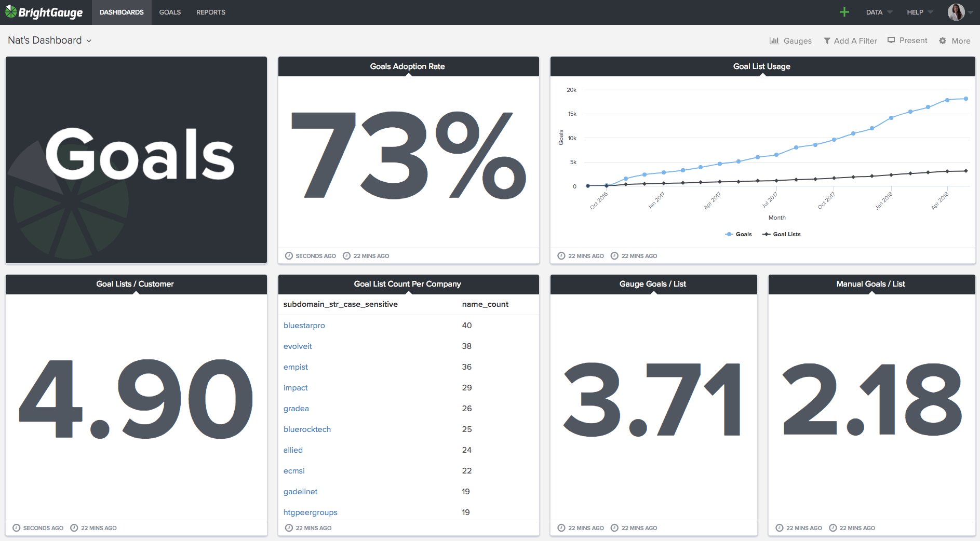Open the htgpeergroups company link

tap(310, 512)
